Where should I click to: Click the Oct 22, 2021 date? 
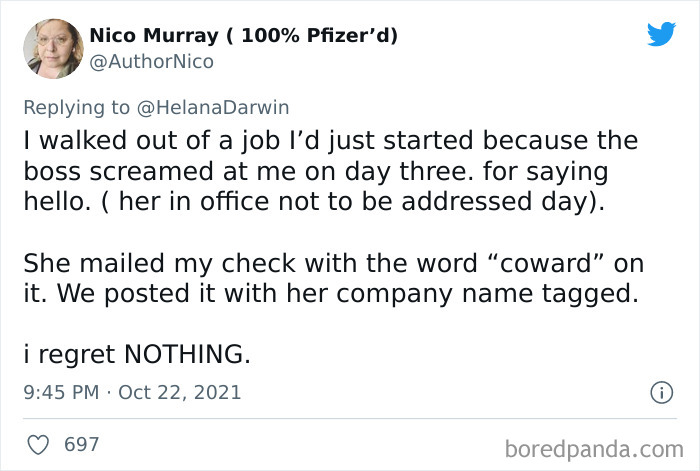180,392
